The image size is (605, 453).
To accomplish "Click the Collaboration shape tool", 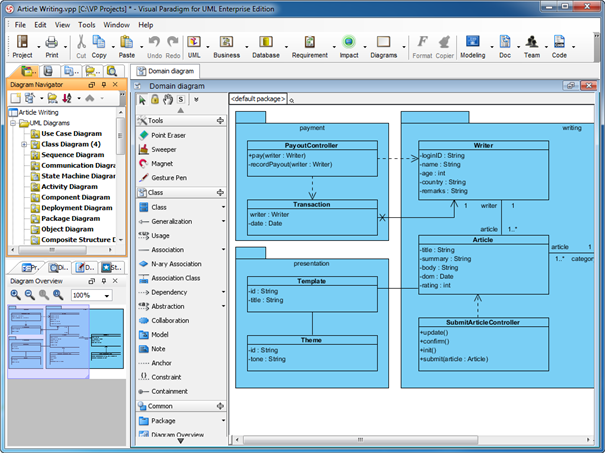I will [169, 320].
